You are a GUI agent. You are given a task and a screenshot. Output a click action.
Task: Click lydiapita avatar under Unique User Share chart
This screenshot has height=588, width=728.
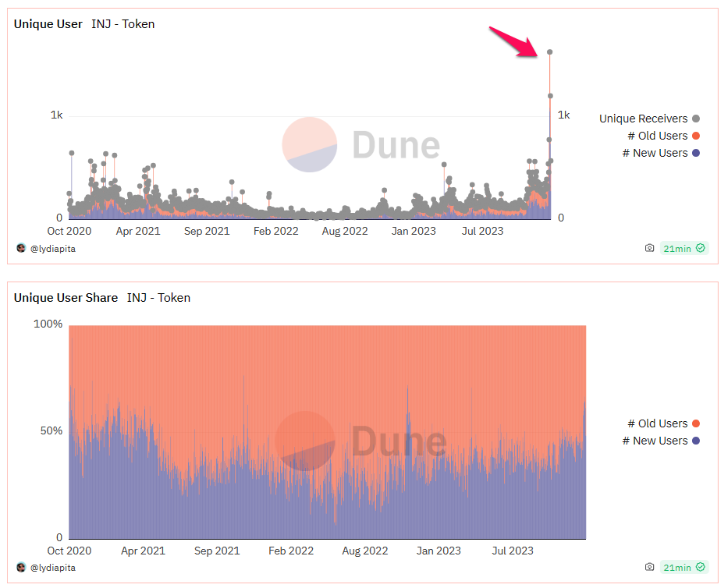(21, 567)
